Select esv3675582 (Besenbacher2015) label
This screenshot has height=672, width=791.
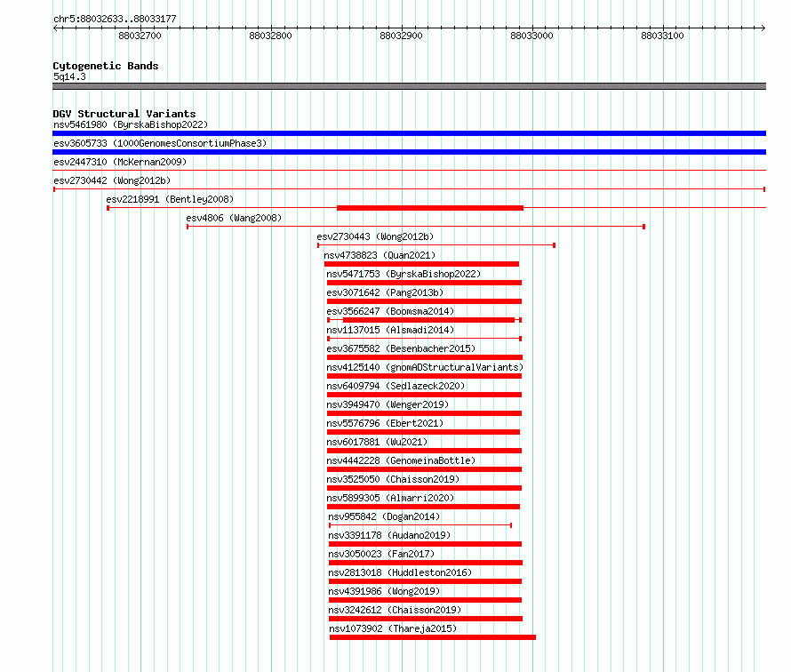point(401,348)
